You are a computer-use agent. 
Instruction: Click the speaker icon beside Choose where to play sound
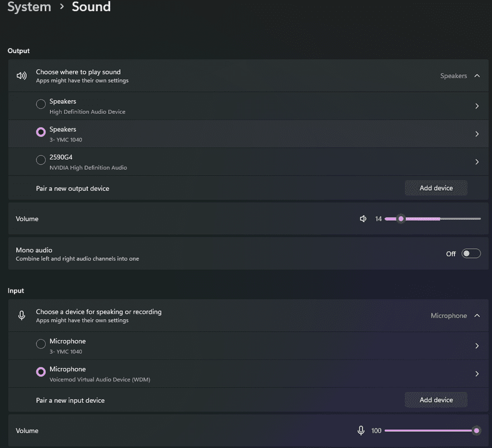click(22, 76)
